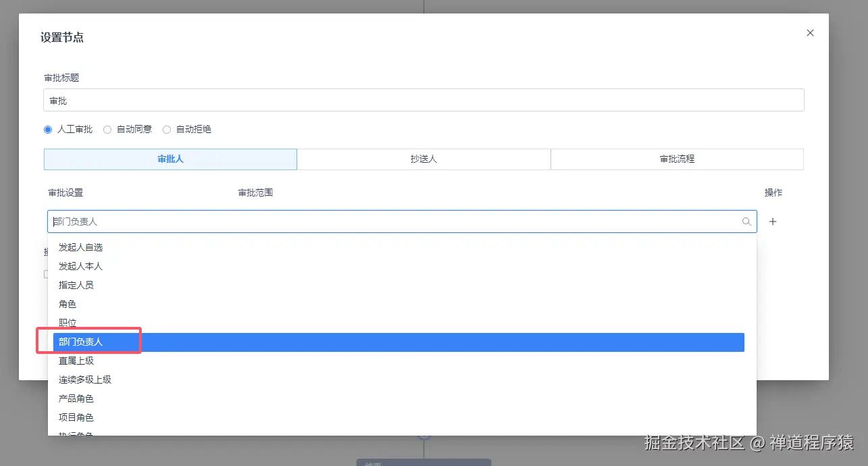Click the active 审批人 tab
Image resolution: width=868 pixels, height=466 pixels.
click(x=170, y=159)
